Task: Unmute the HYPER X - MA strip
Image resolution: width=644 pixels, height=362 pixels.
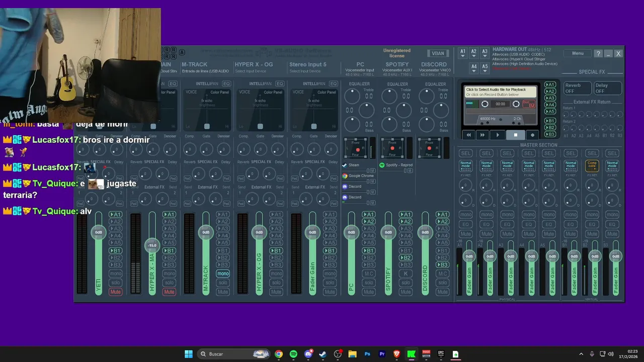Action: point(169,292)
